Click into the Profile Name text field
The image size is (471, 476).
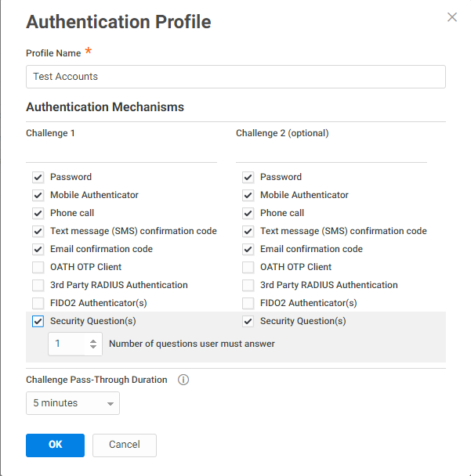pos(235,77)
